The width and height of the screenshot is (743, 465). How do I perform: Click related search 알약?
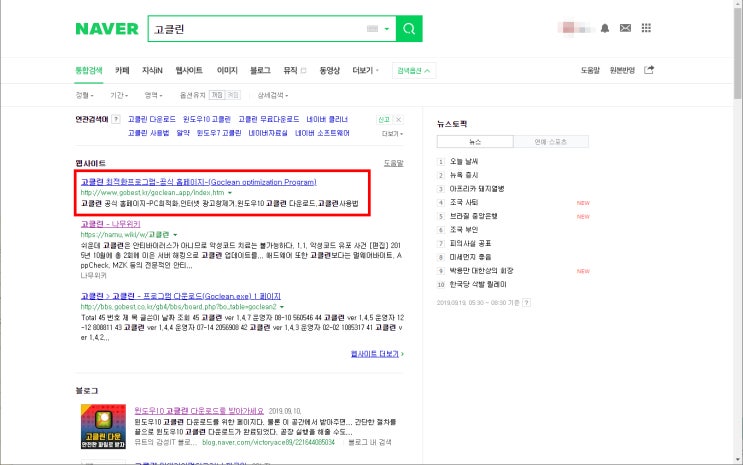pos(183,133)
